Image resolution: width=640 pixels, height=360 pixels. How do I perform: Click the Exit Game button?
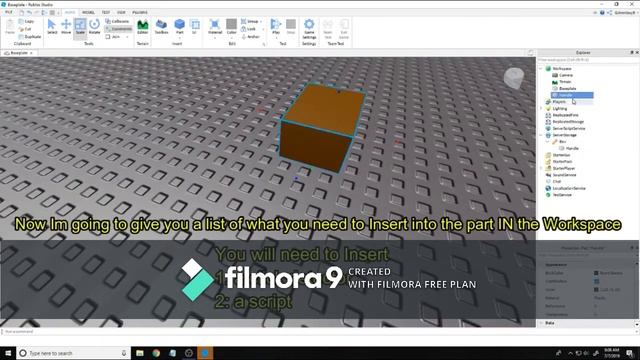coord(344,29)
